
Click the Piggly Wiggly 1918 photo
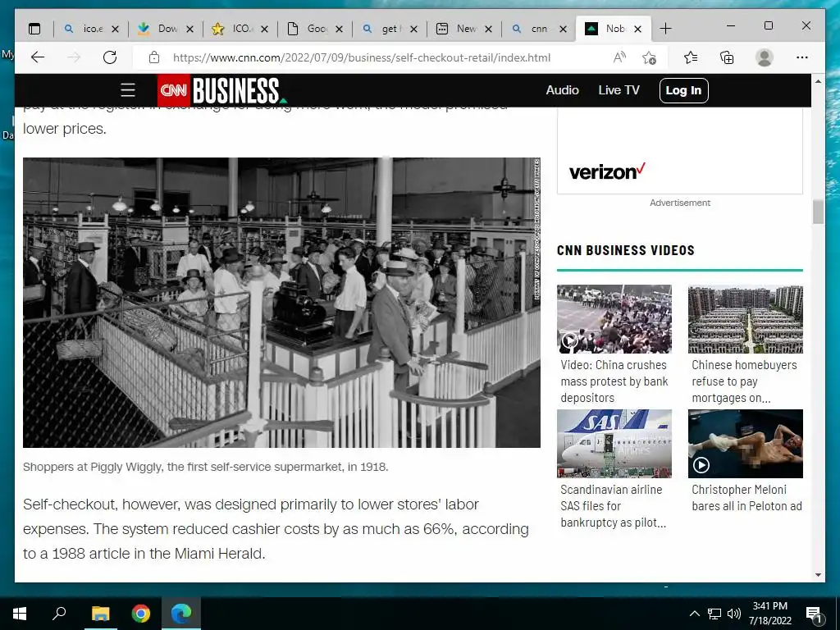pyautogui.click(x=281, y=303)
